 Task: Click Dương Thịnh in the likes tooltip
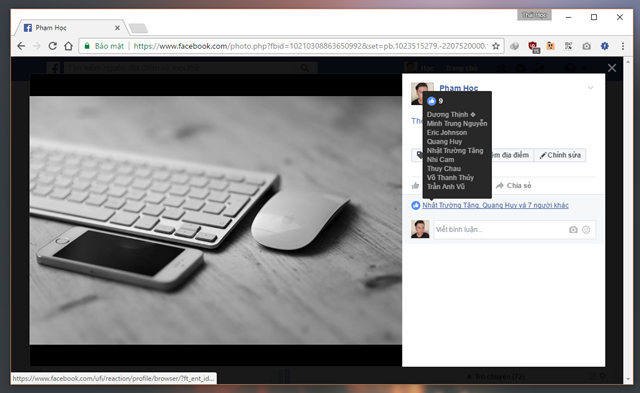[x=451, y=115]
